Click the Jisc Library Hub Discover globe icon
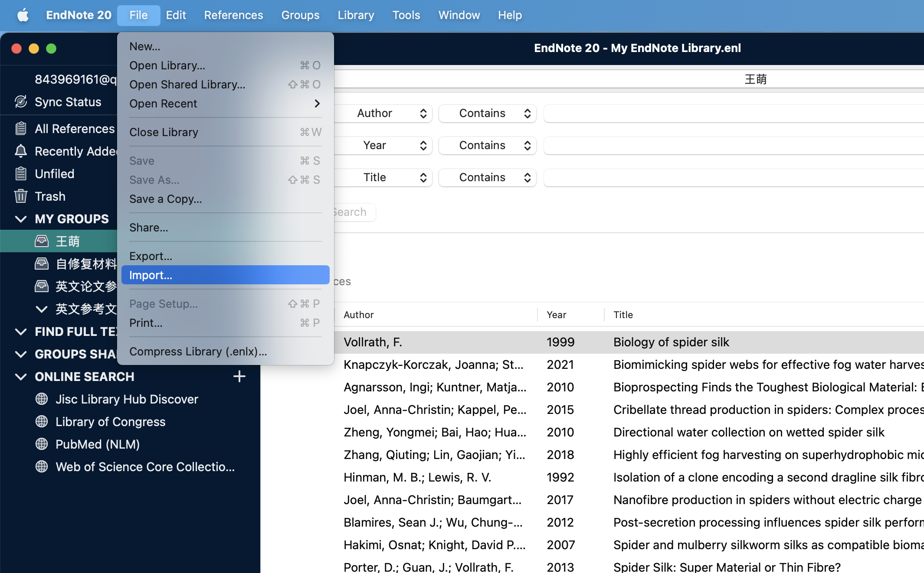The width and height of the screenshot is (924, 573). [41, 399]
